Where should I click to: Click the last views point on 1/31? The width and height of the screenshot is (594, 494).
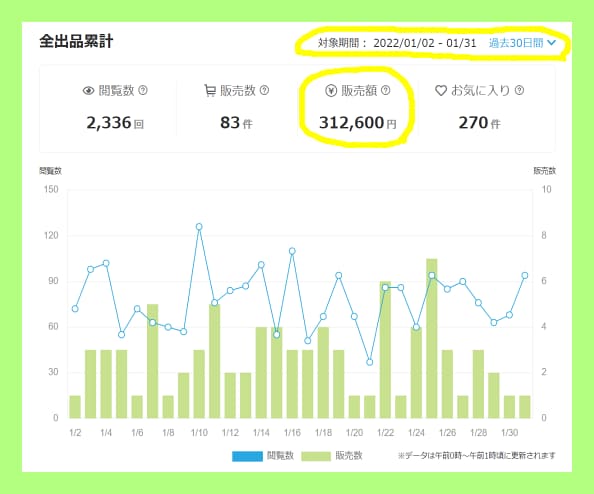tap(525, 275)
